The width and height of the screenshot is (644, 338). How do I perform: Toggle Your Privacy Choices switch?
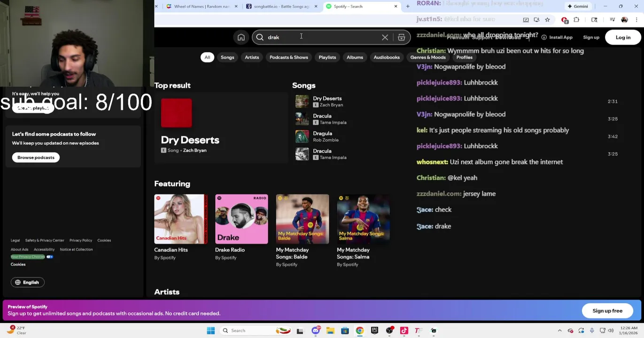[50, 257]
